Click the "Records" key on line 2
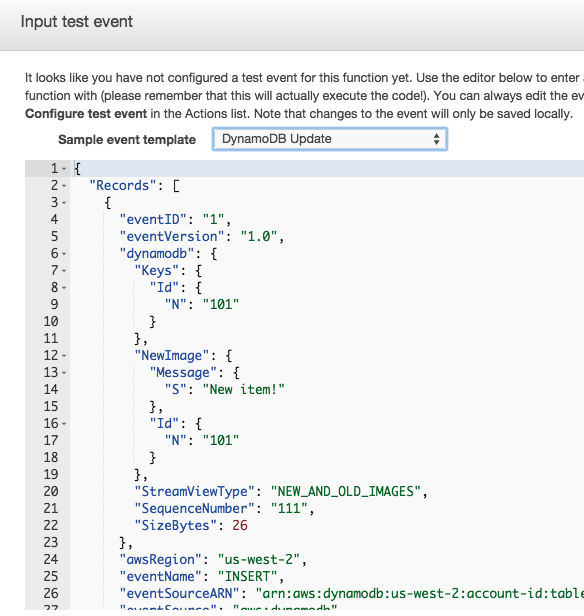The height and width of the screenshot is (616, 584). 123,185
